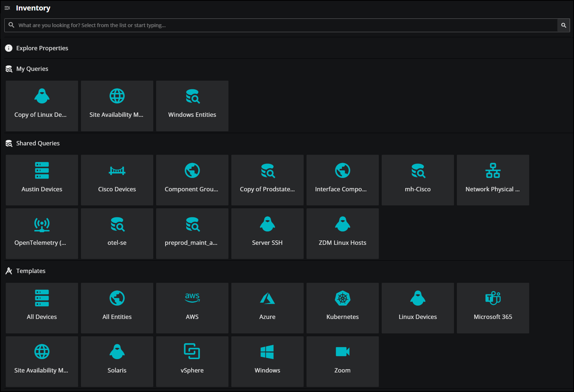This screenshot has width=574, height=392.
Task: Select the All Devices template
Action: [x=42, y=308]
